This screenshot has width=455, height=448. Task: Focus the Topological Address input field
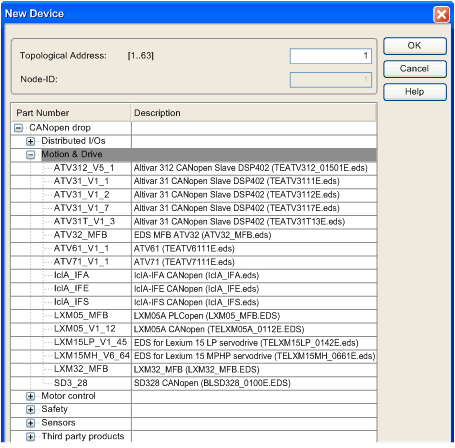(x=331, y=56)
